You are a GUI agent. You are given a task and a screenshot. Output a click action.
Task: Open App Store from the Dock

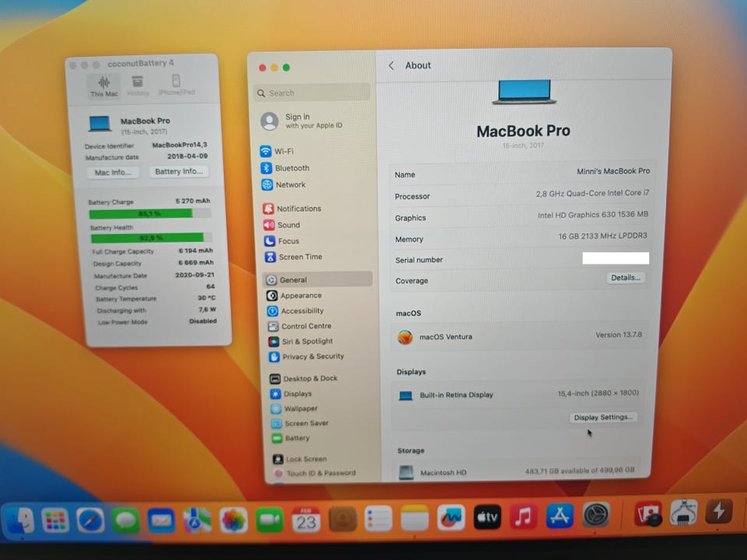[x=559, y=516]
